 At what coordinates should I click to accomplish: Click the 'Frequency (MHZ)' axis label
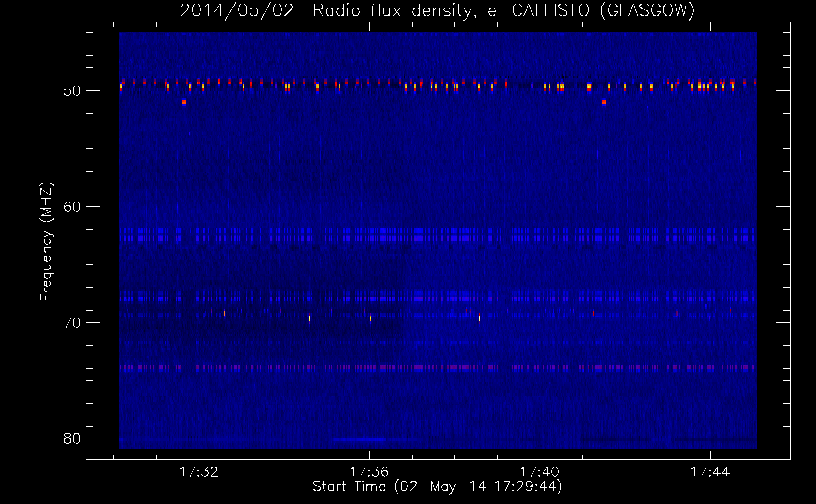click(46, 242)
